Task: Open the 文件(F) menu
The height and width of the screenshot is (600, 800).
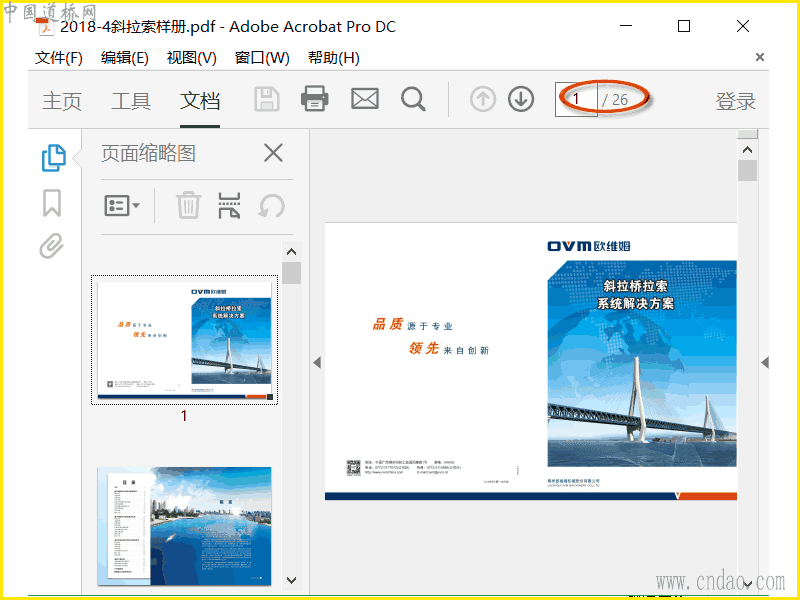Action: tap(59, 58)
